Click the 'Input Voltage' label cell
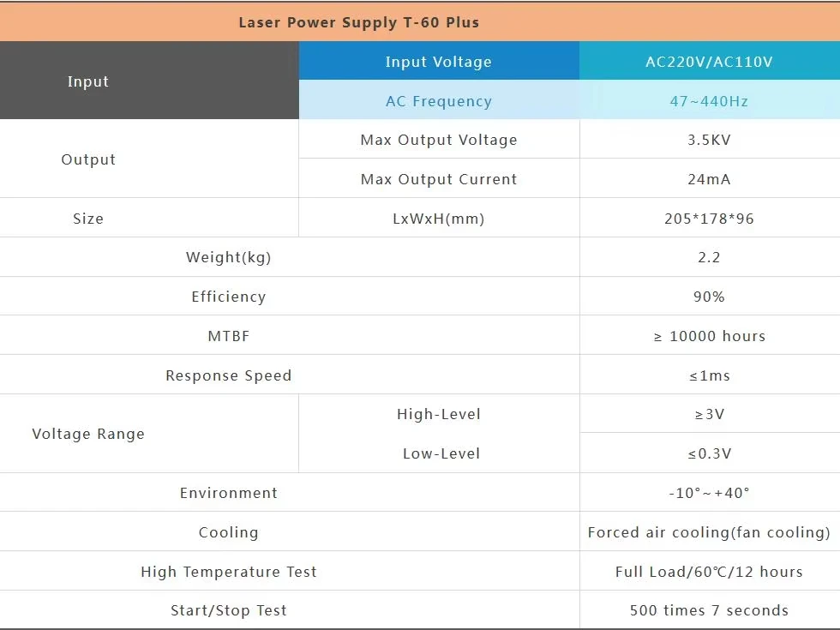Screen dimensions: 840x630 439,61
